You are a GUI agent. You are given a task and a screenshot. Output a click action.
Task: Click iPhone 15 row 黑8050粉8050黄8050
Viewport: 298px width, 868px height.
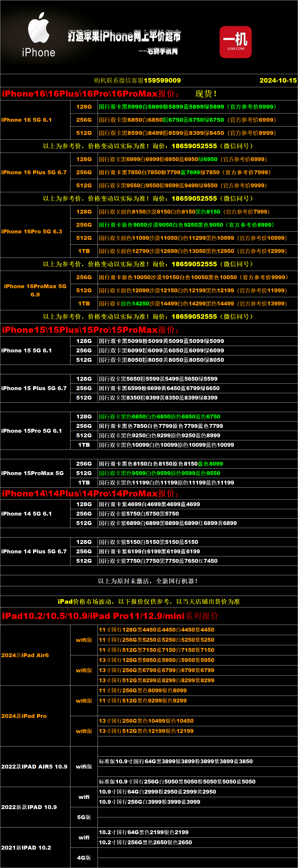pyautogui.click(x=198, y=360)
